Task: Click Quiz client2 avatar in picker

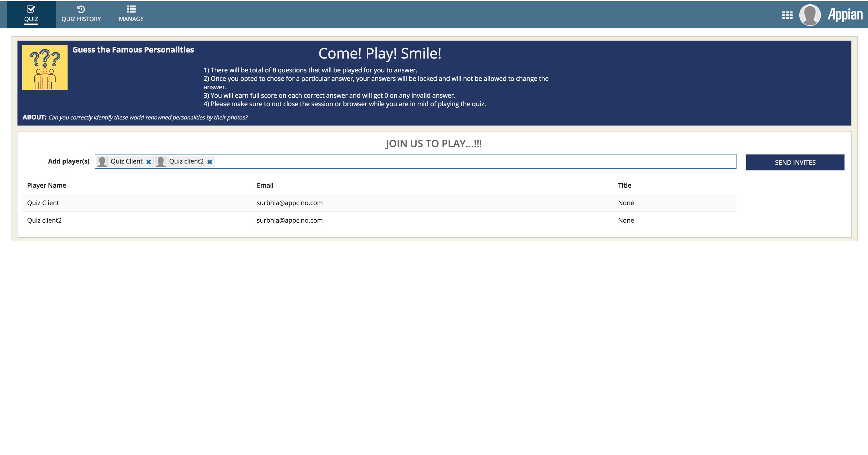Action: 161,162
